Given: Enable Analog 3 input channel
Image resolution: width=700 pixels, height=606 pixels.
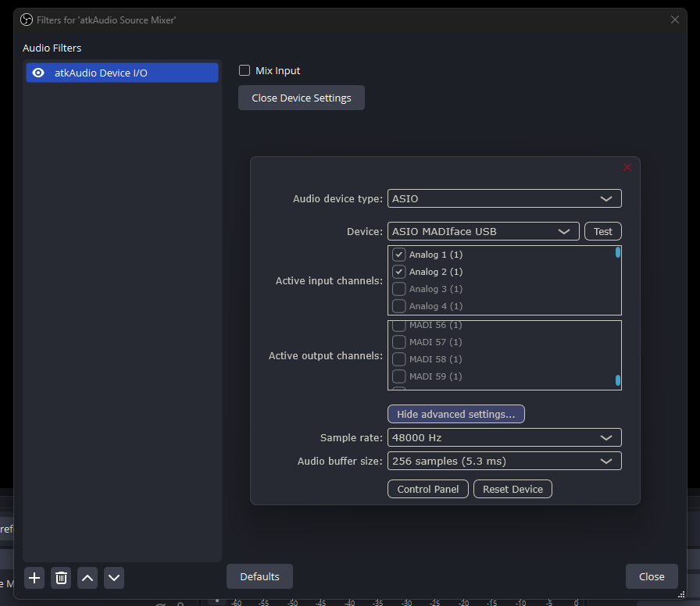Looking at the screenshot, I should [x=399, y=289].
